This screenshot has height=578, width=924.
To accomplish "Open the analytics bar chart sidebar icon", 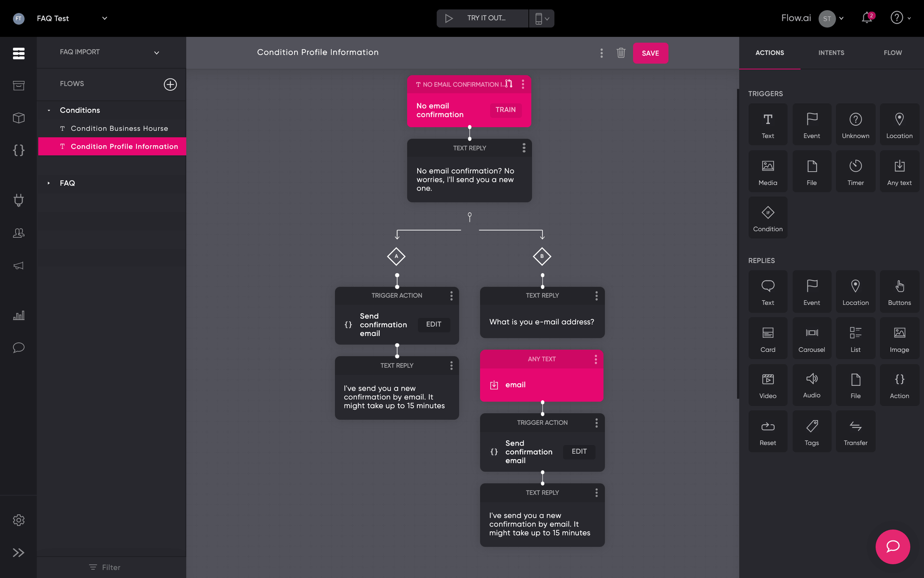I will [x=18, y=316].
